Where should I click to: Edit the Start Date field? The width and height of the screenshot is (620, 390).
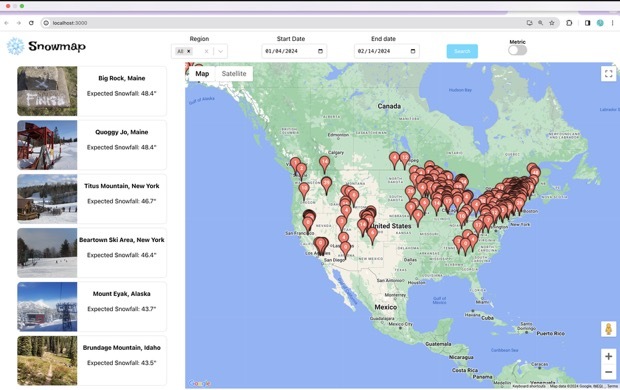294,51
